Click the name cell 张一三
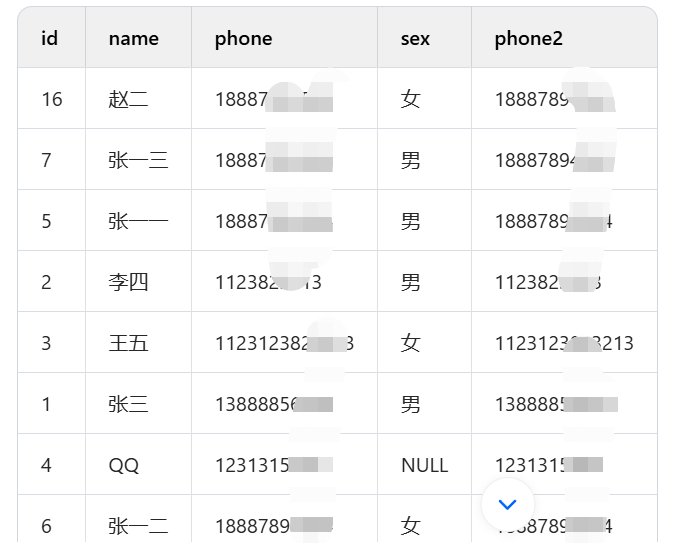The width and height of the screenshot is (680, 543). tap(138, 160)
